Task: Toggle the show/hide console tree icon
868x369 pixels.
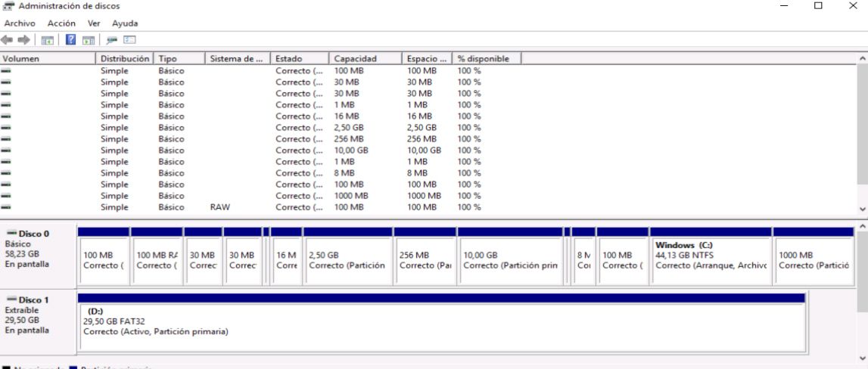Action: (46, 39)
